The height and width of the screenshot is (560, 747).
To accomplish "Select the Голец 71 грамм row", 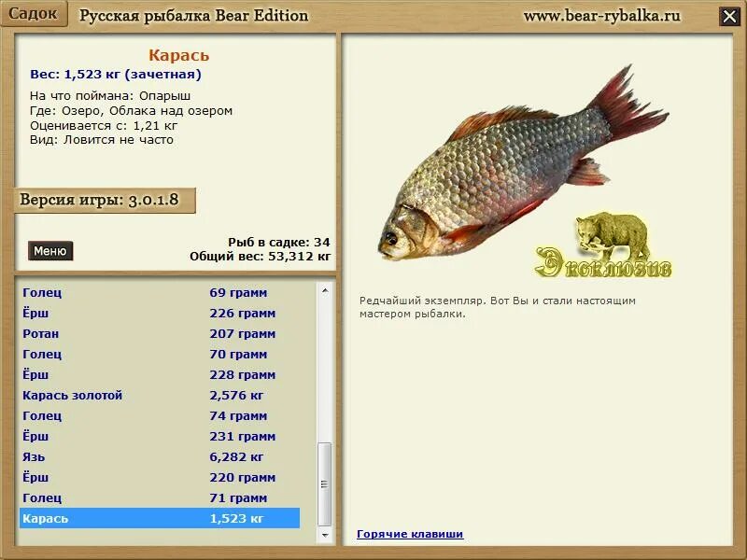I will pyautogui.click(x=160, y=497).
